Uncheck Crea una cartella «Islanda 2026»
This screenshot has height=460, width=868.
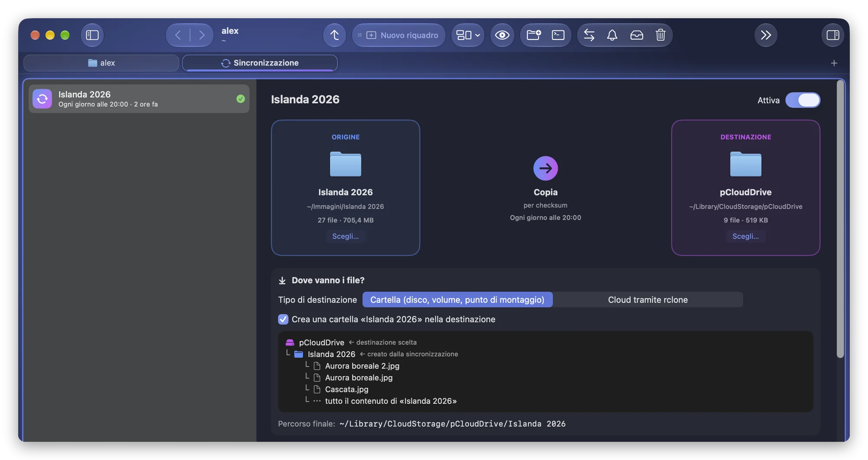[283, 319]
